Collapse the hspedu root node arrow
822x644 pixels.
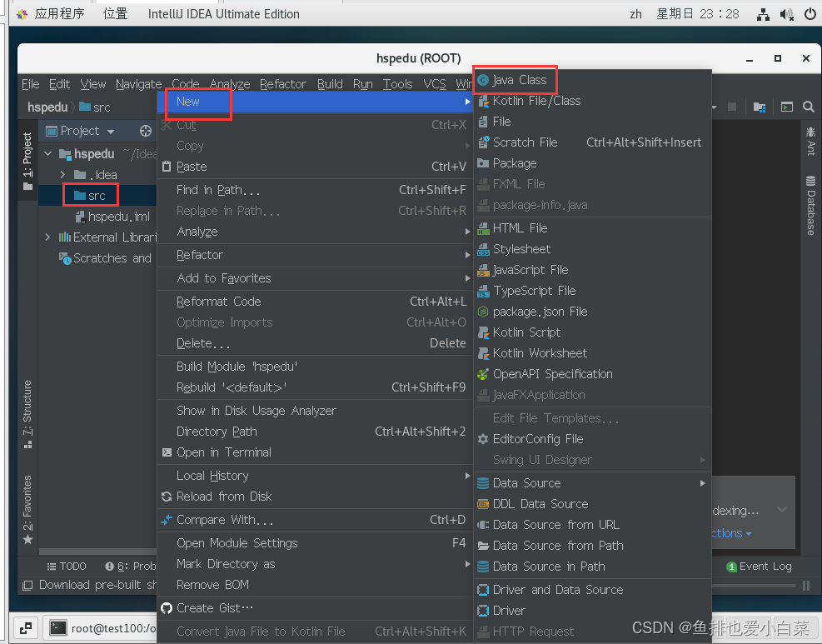pos(47,153)
